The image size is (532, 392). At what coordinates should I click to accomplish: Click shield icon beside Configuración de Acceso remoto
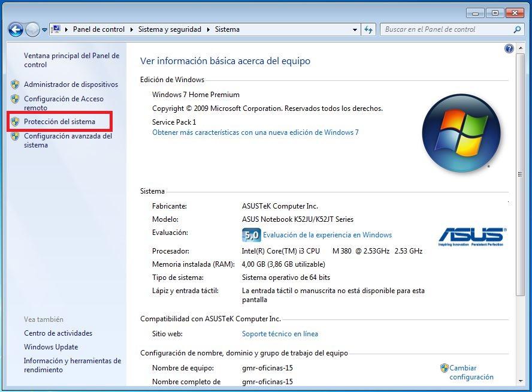click(15, 99)
